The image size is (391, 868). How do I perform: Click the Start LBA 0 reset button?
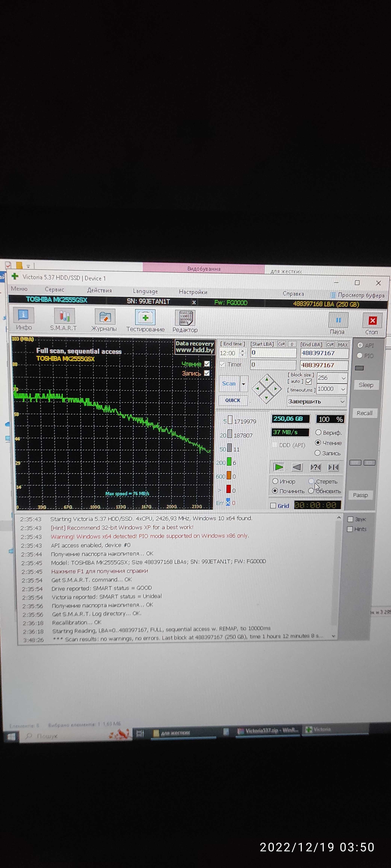click(292, 344)
